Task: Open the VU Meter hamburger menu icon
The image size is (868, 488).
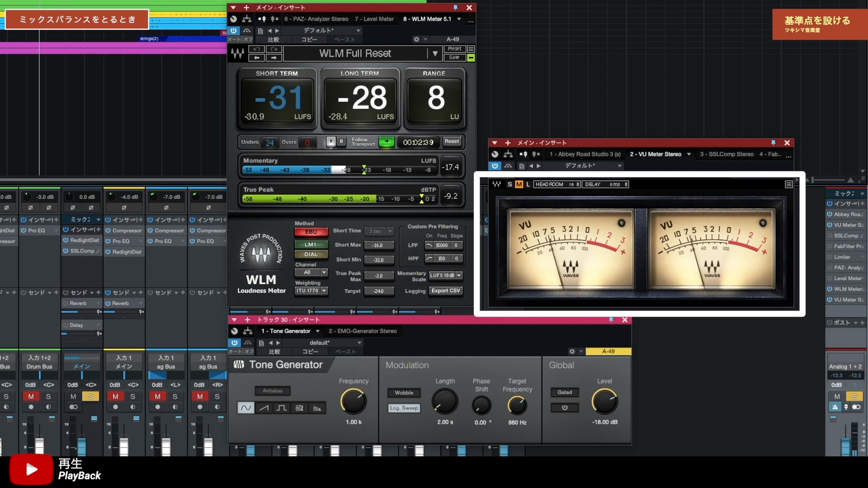Action: (x=788, y=184)
